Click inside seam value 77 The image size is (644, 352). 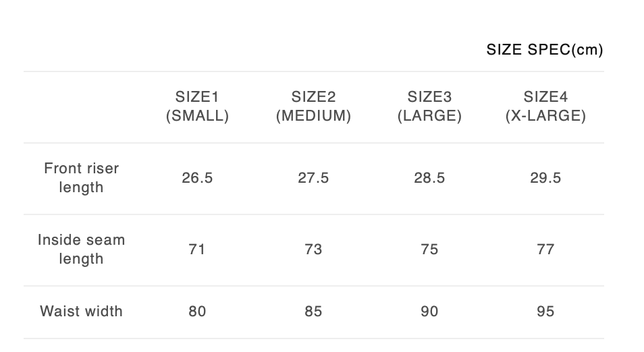tap(545, 250)
